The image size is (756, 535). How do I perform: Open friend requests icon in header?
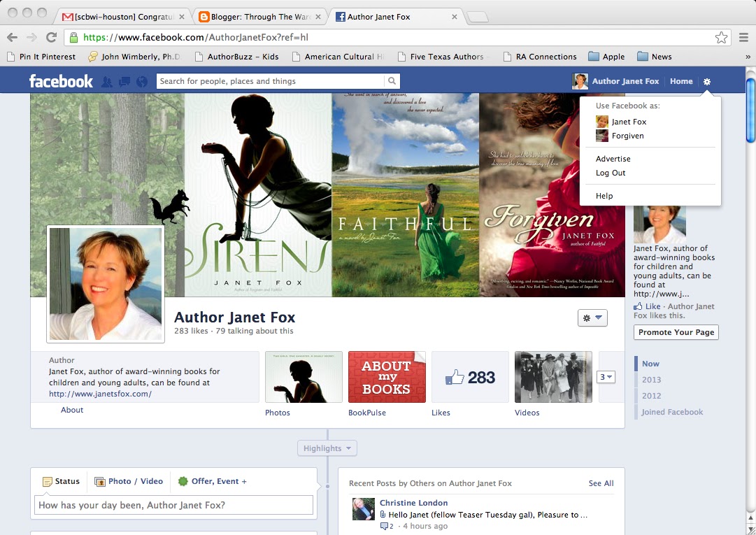coord(106,82)
